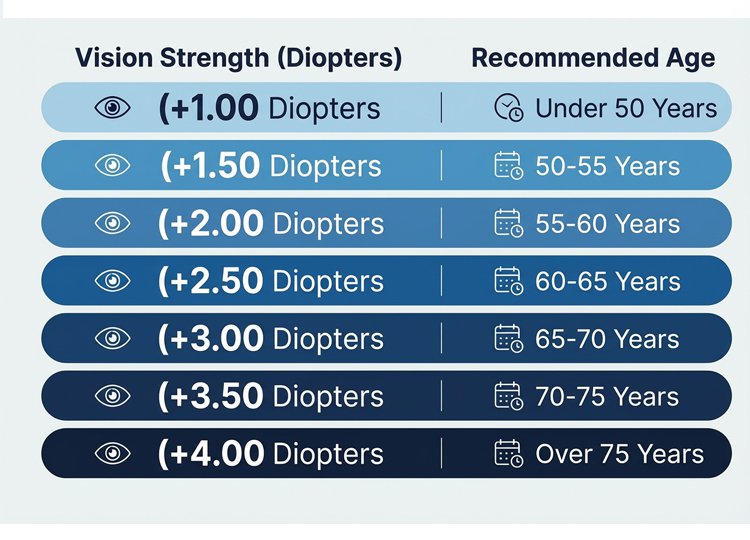Click the calendar icon next to Over 75 Years
The width and height of the screenshot is (750, 540).
point(509,453)
